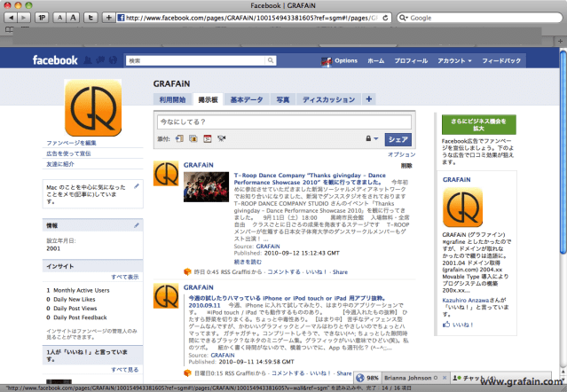Click Share on the dance post
The image size is (567, 392).
pos(340,272)
